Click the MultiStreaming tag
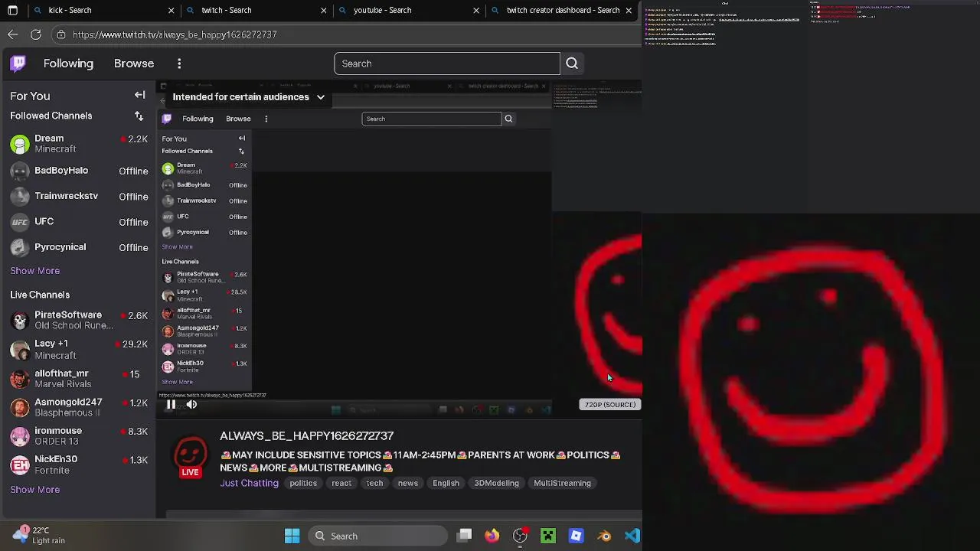The width and height of the screenshot is (980, 551). click(x=562, y=483)
